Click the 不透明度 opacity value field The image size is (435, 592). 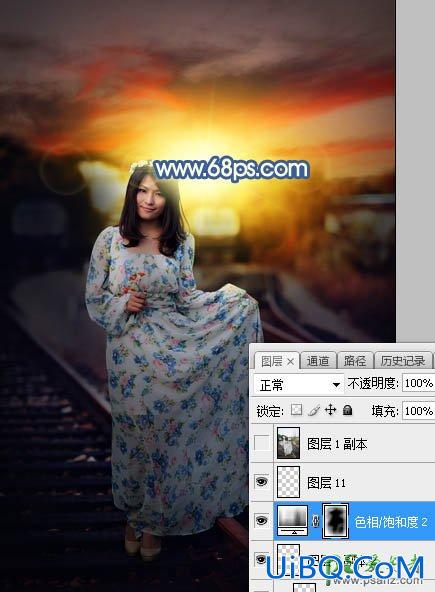coord(419,384)
